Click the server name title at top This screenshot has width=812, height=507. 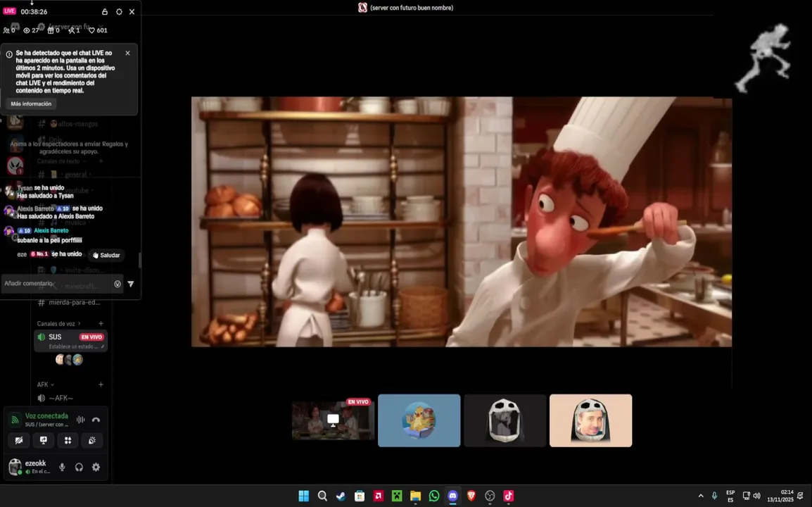click(x=412, y=8)
